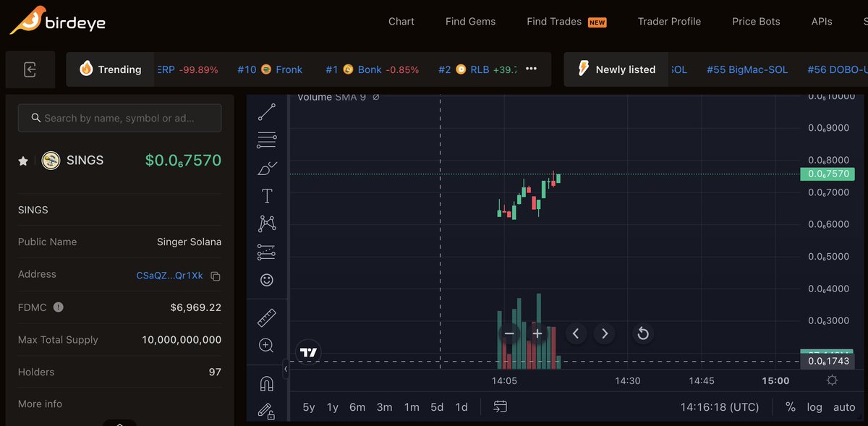Open Trader Profile page
868x426 pixels.
tap(669, 22)
